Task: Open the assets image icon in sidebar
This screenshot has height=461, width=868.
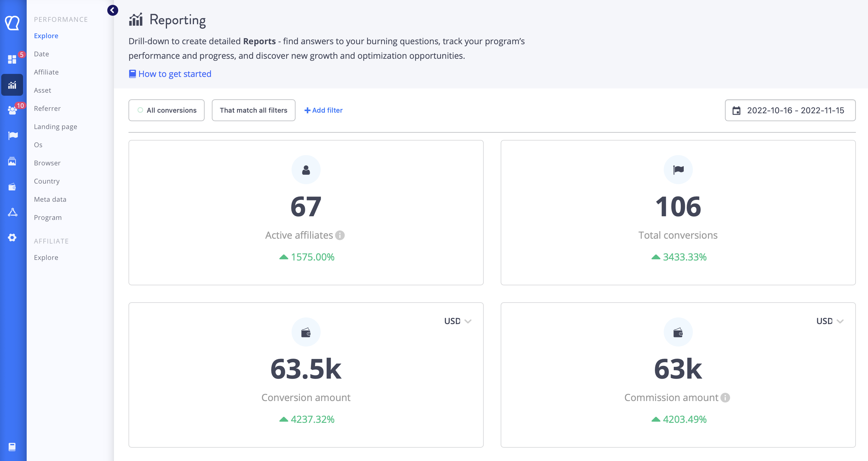Action: pos(12,161)
